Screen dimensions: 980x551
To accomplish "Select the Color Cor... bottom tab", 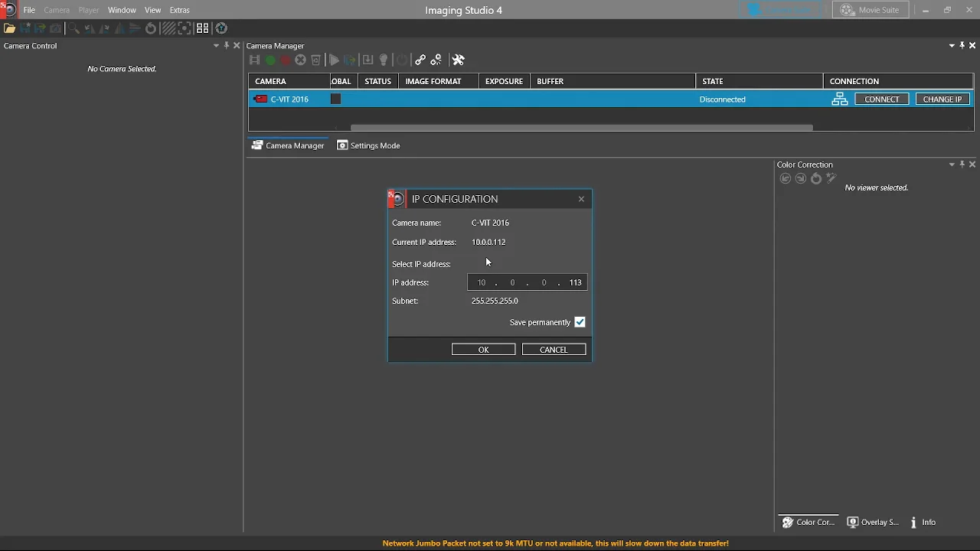I will [x=808, y=522].
